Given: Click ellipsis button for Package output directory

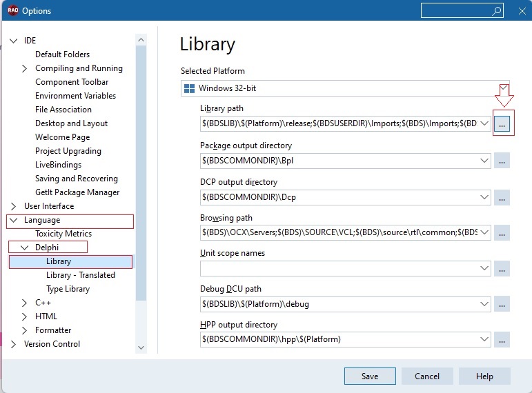Looking at the screenshot, I should tap(502, 161).
